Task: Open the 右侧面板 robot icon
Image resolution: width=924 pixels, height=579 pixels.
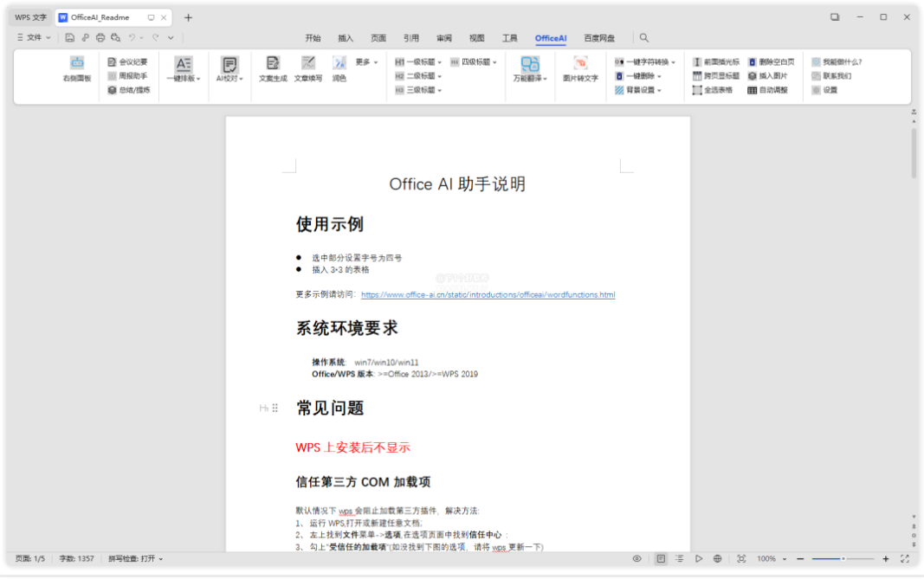Action: tap(77, 62)
